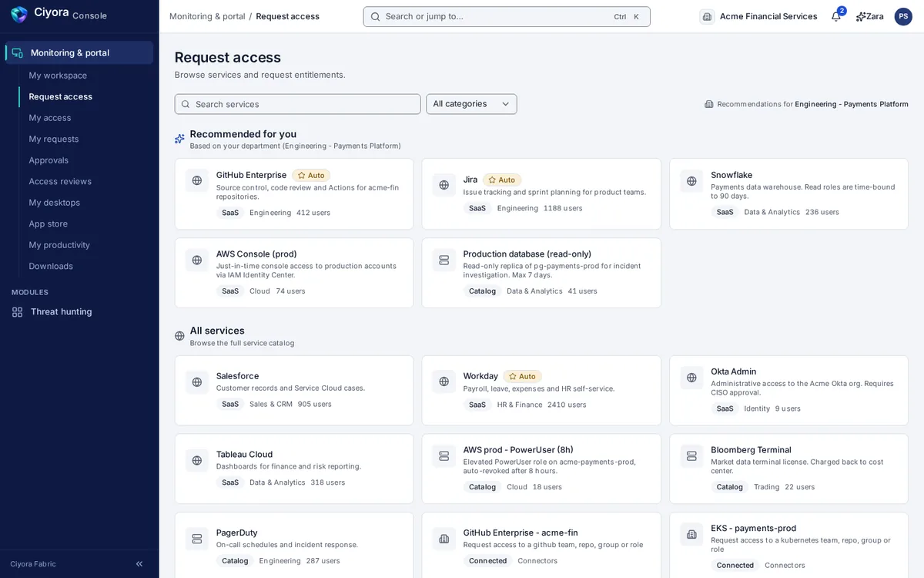Screen dimensions: 924x578
Task: Click the SaaS tag on Okta Admin
Action: (x=725, y=408)
